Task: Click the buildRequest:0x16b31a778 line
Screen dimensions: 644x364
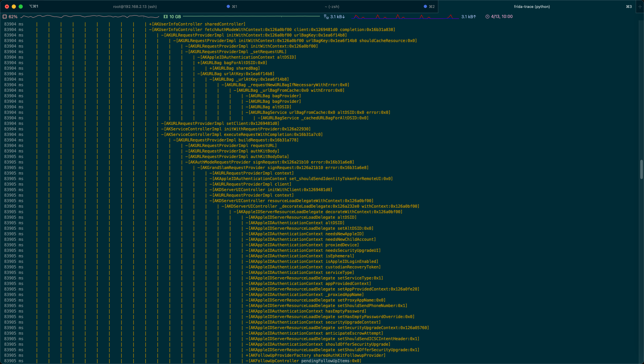Action: click(x=236, y=140)
